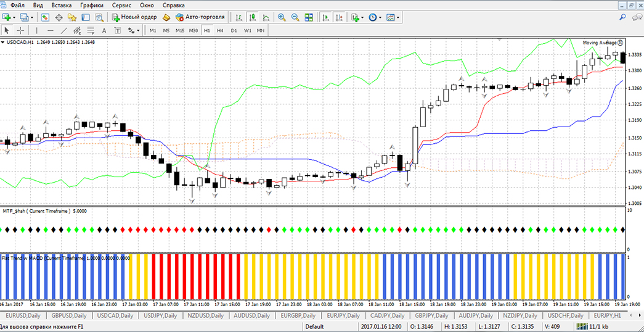The width and height of the screenshot is (644, 332).
Task: Select the M5 timeframe
Action: [x=166, y=30]
